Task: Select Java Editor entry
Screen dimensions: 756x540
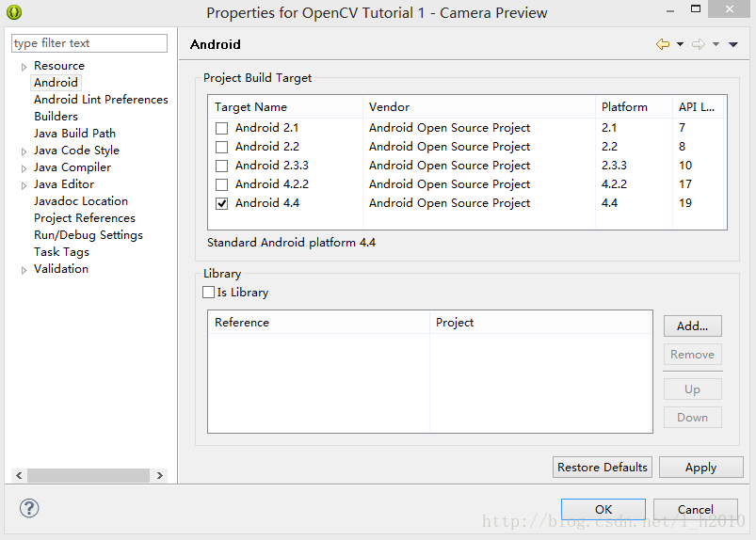Action: click(64, 184)
